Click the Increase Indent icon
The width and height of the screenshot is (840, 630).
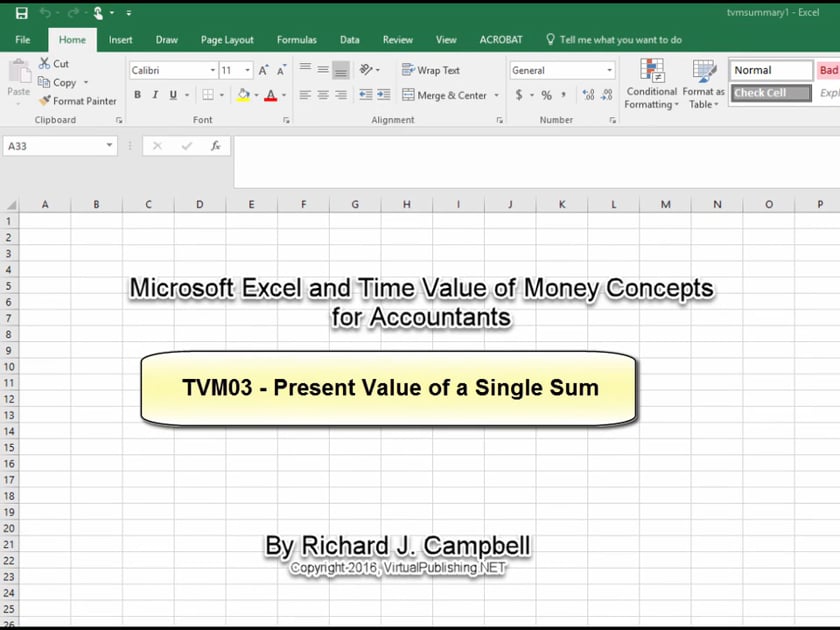point(384,95)
